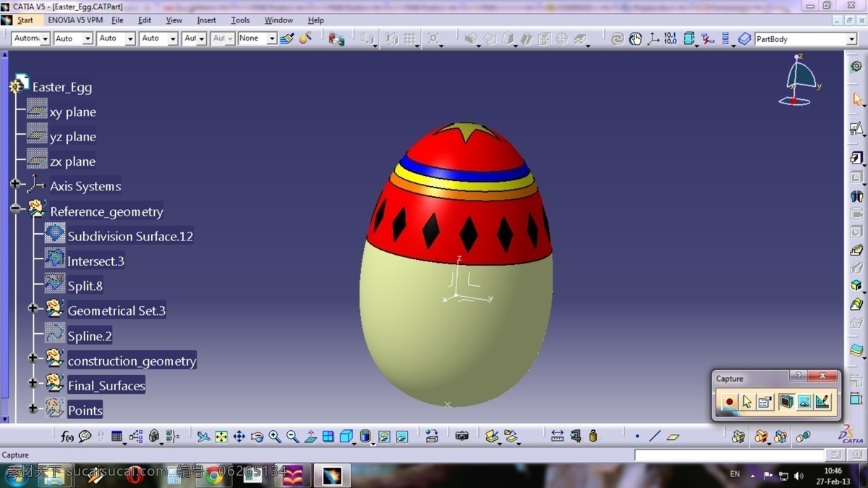Click the plane tool in bottom toolbar

(673, 436)
